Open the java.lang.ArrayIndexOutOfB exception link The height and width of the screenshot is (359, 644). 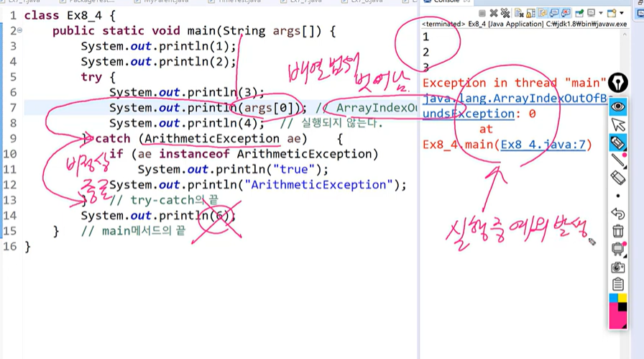pyautogui.click(x=515, y=99)
